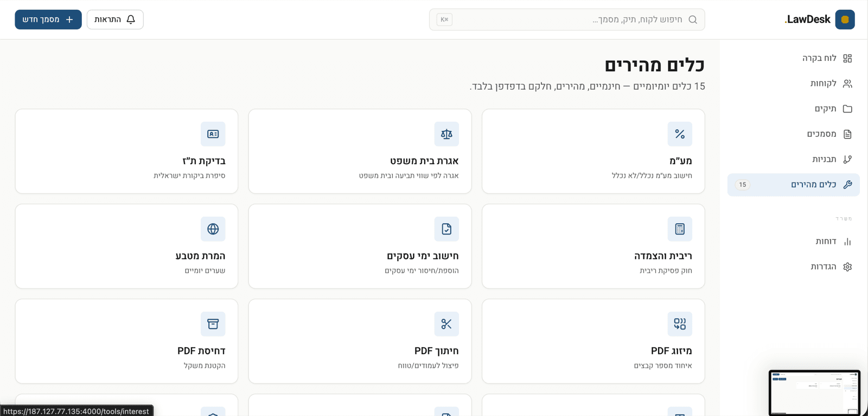This screenshot has height=416, width=868.
Task: Click the percent icon on מע"מ card
Action: [680, 134]
